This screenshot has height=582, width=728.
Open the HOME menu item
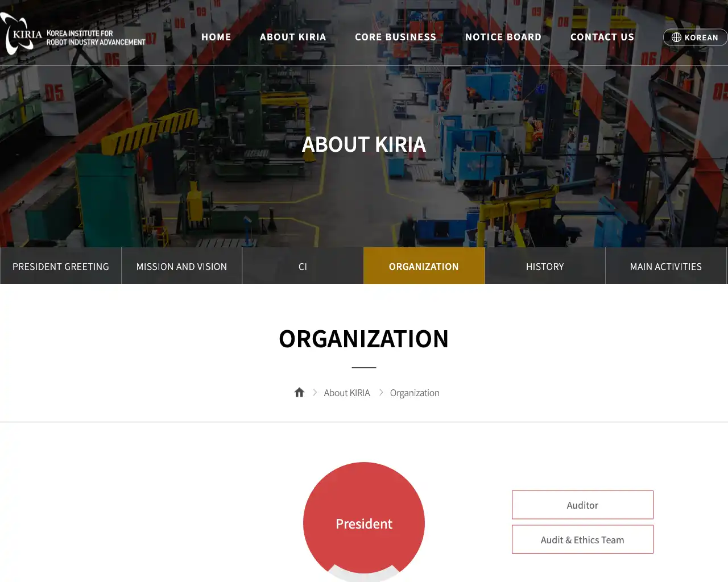[216, 37]
